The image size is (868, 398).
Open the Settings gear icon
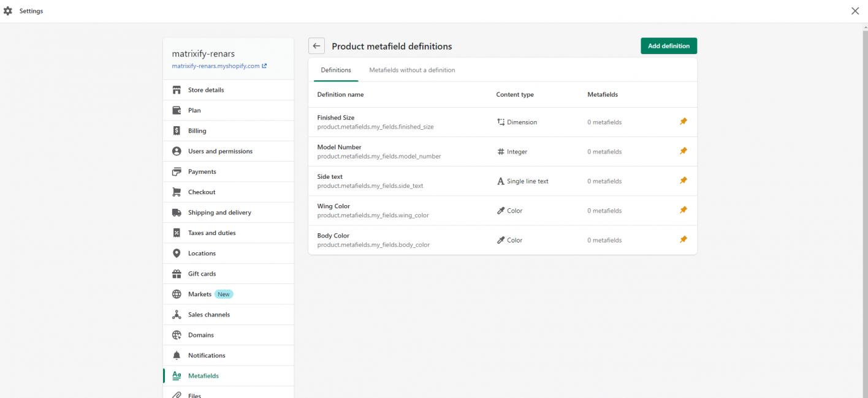click(x=8, y=10)
